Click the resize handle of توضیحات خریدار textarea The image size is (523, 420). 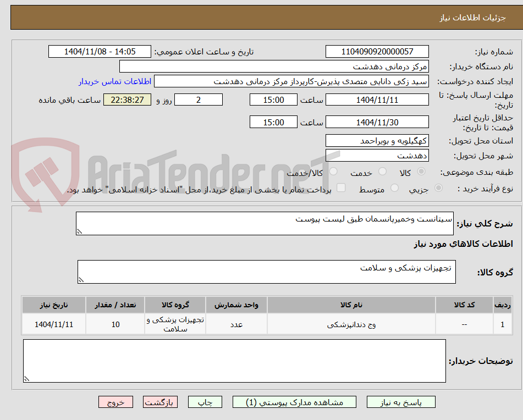(26, 379)
